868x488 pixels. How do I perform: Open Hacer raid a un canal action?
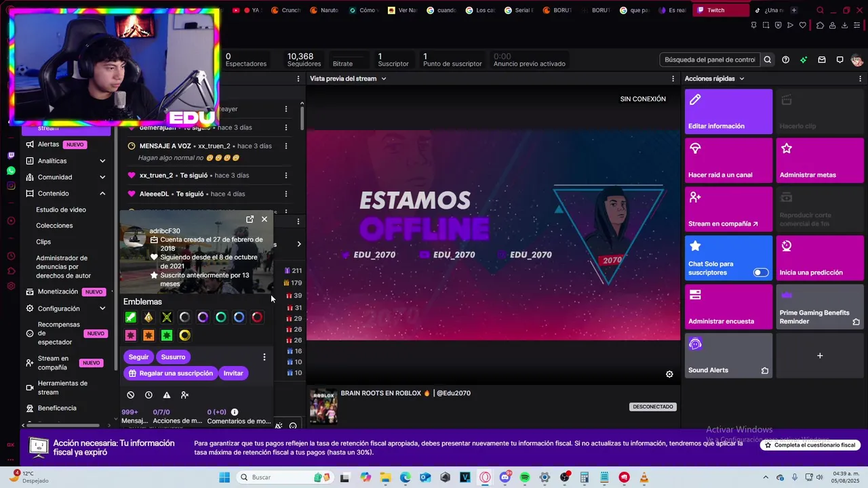pos(728,161)
